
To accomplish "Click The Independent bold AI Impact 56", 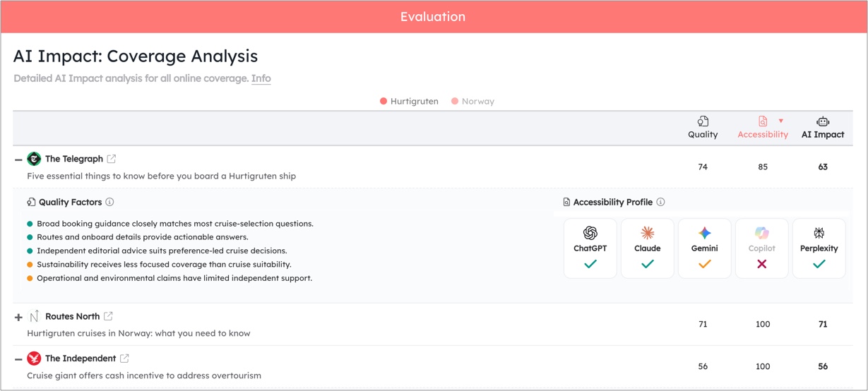I will click(823, 367).
